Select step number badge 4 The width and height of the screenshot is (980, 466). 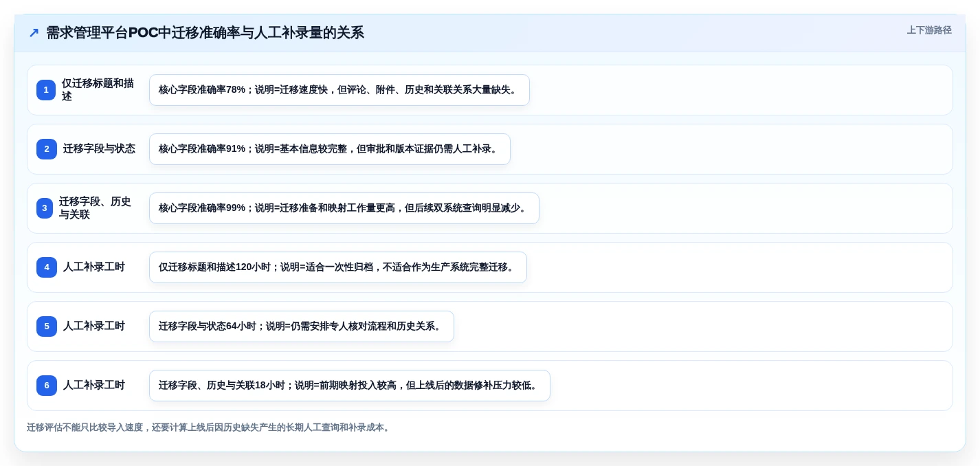click(47, 267)
